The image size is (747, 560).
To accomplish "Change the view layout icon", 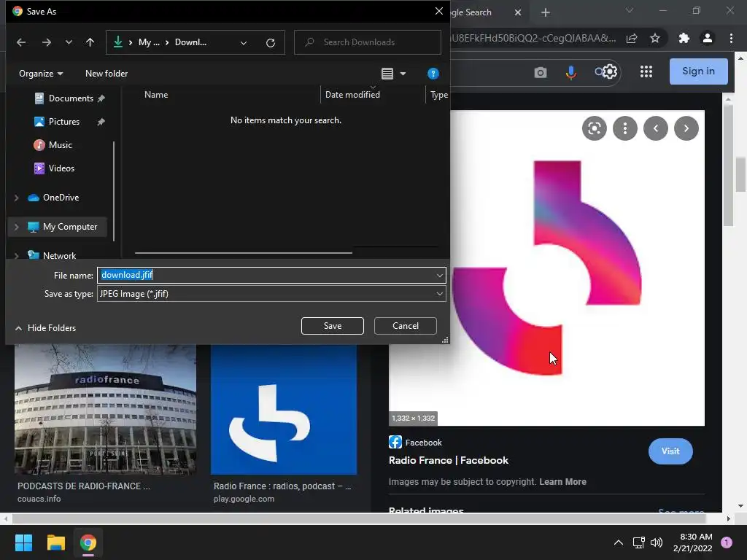I will [387, 74].
